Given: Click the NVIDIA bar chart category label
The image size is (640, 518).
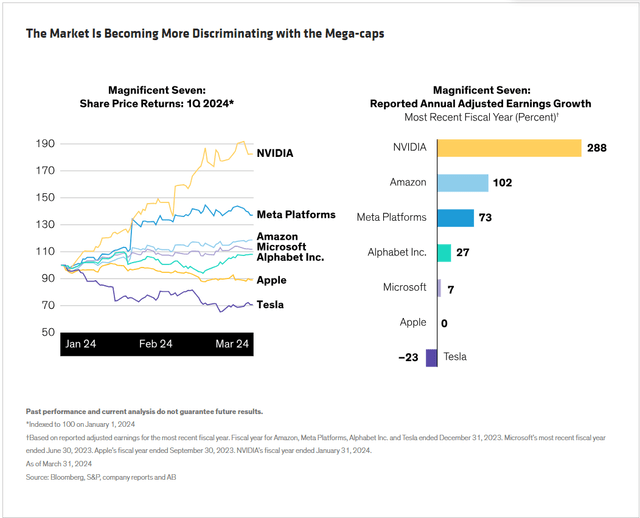Looking at the screenshot, I should click(x=409, y=147).
